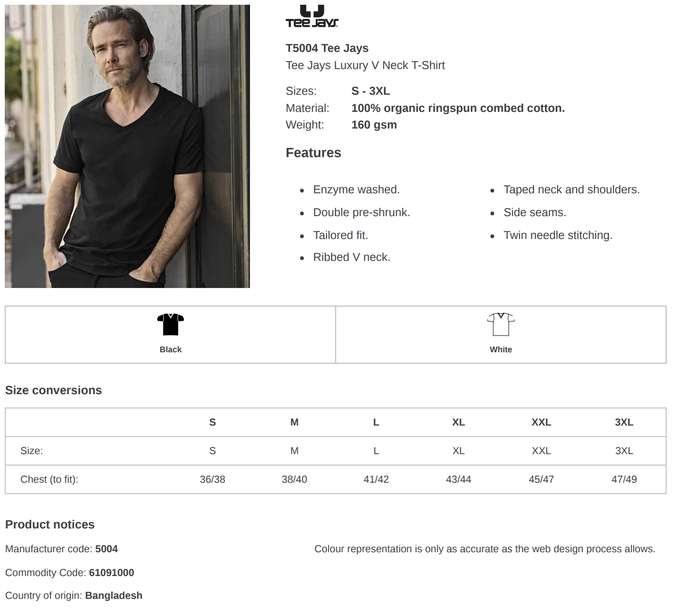The width and height of the screenshot is (679, 616).
Task: Click the XXL column header
Action: [541, 422]
